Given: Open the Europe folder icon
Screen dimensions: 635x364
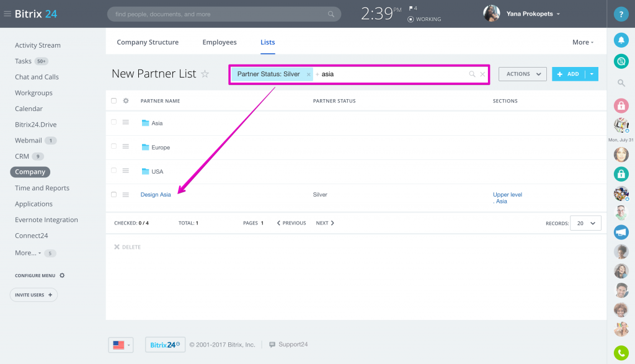Looking at the screenshot, I should click(145, 147).
